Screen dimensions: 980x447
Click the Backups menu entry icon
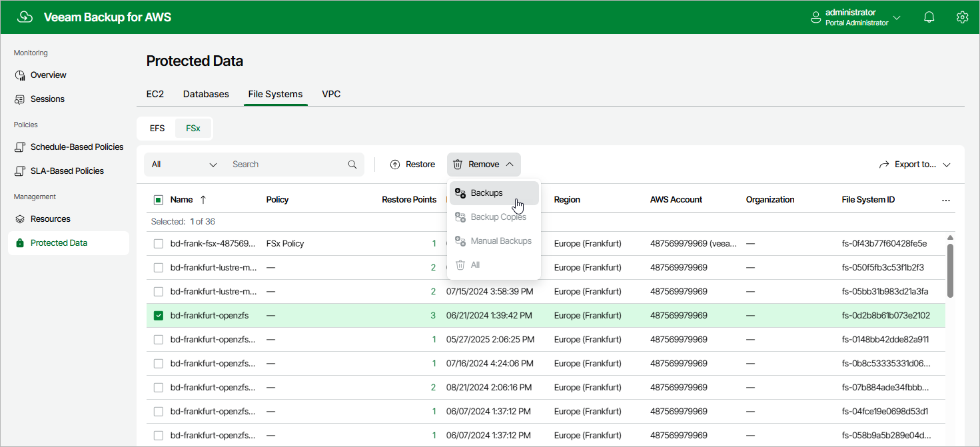(460, 193)
